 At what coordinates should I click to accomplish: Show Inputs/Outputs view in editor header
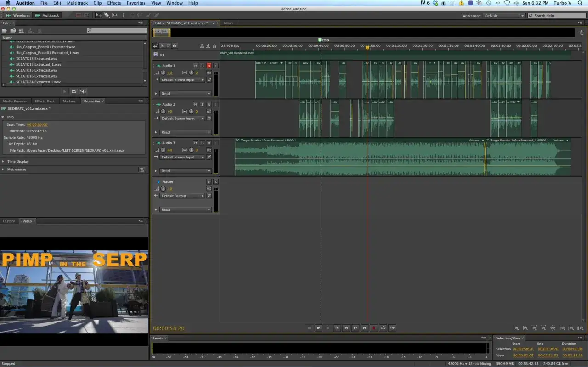(155, 46)
